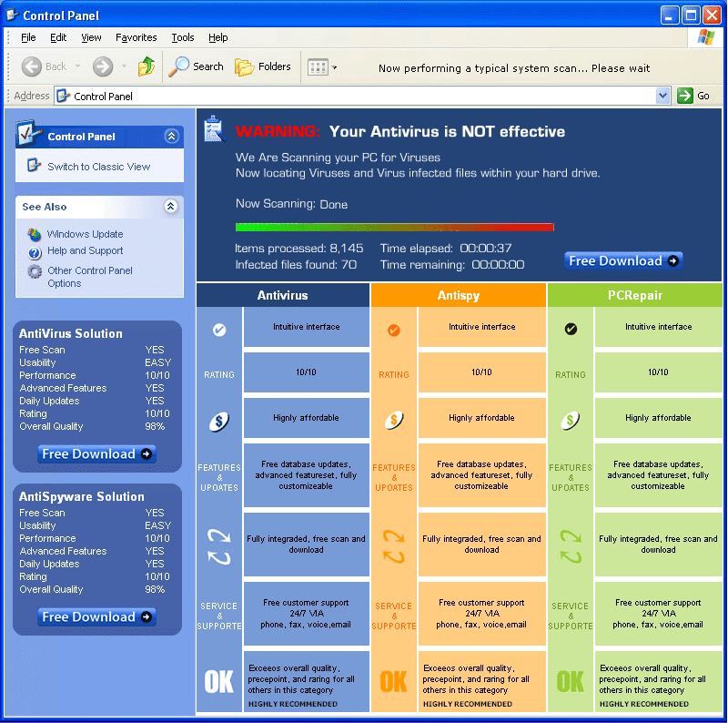
Task: Click the AntiVirus Solution heading
Action: (71, 333)
